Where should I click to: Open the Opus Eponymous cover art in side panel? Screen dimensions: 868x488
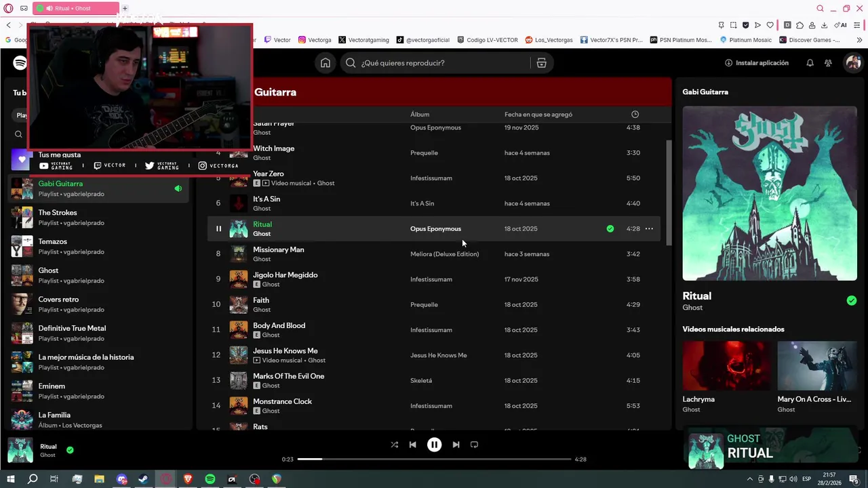pos(770,193)
